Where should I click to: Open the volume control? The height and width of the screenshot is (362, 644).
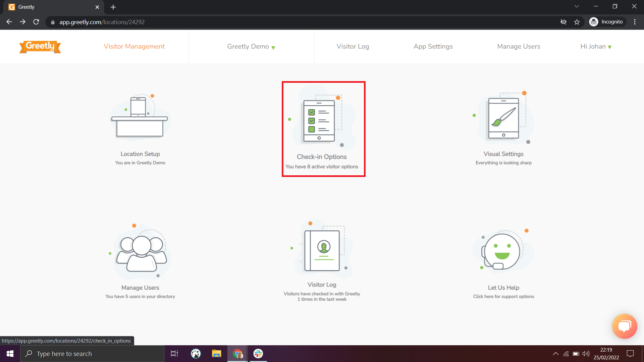(586, 354)
